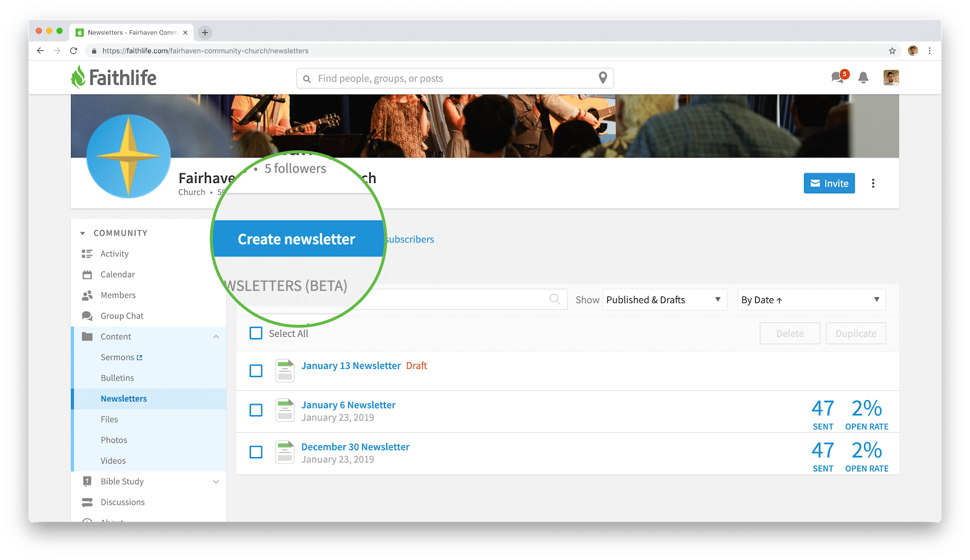
Task: Reload the page
Action: (x=74, y=51)
